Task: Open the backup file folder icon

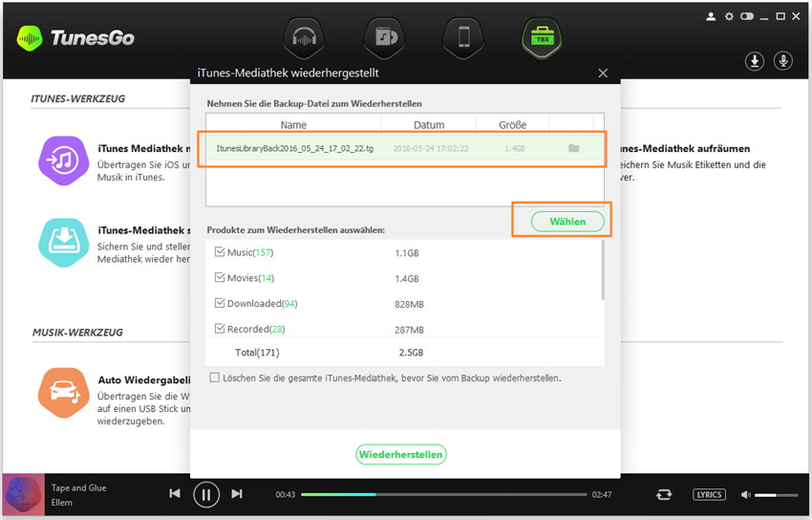Action: 573,148
